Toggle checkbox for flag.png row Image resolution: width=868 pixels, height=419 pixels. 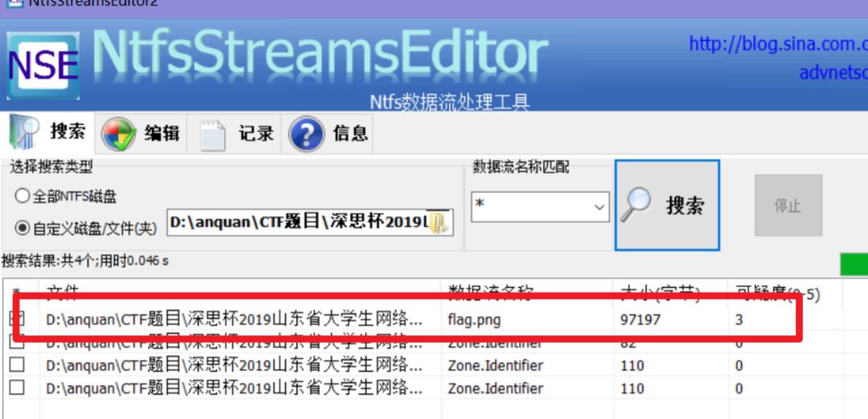17,318
